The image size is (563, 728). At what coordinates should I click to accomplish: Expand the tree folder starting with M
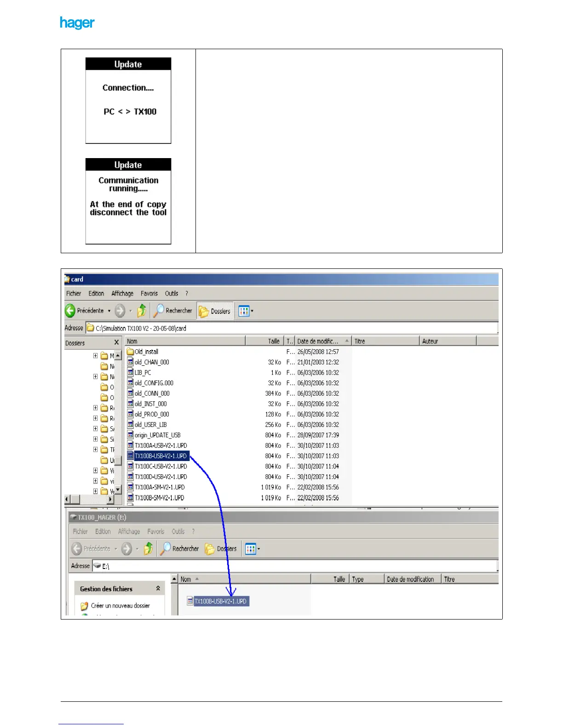pyautogui.click(x=95, y=356)
